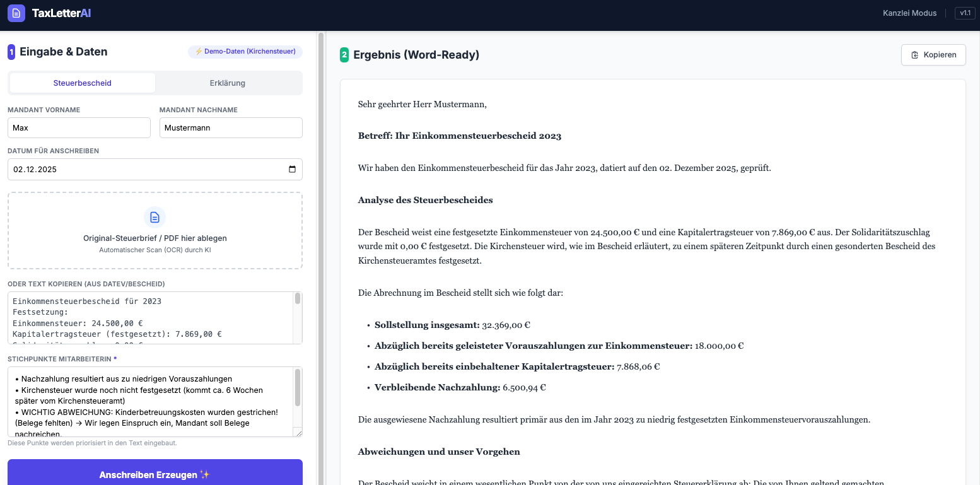Click the Mandant Nachname field showing Mustermann
The height and width of the screenshot is (485, 980).
click(x=231, y=127)
